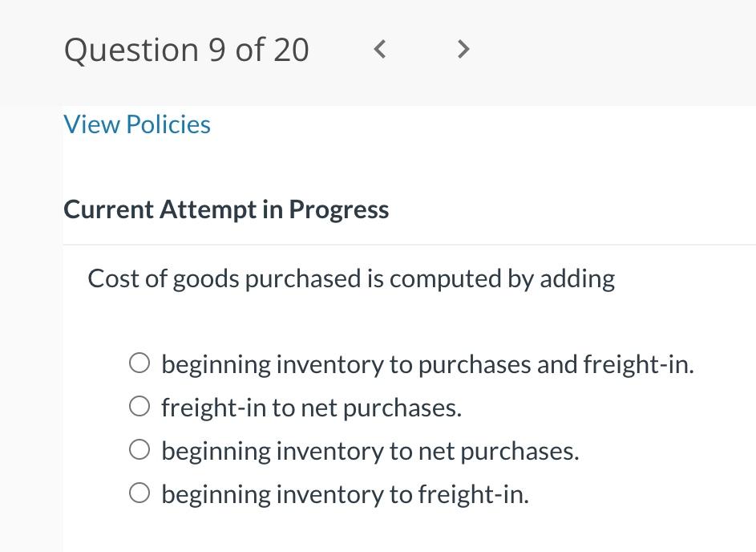Screen dimensions: 756x552
Task: Select radio button for beginning inventory to purchases and freight-in
Action: click(139, 363)
